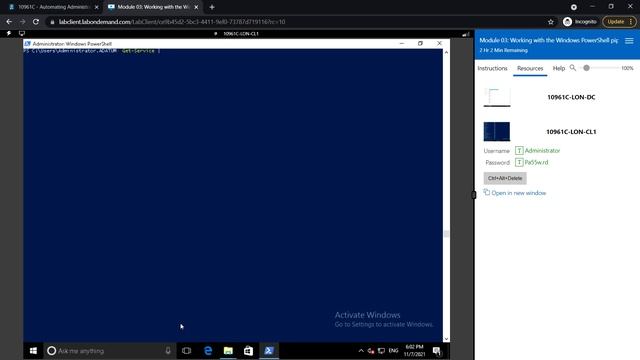Bookmark this page with the star icon
The height and width of the screenshot is (360, 640).
click(x=551, y=22)
